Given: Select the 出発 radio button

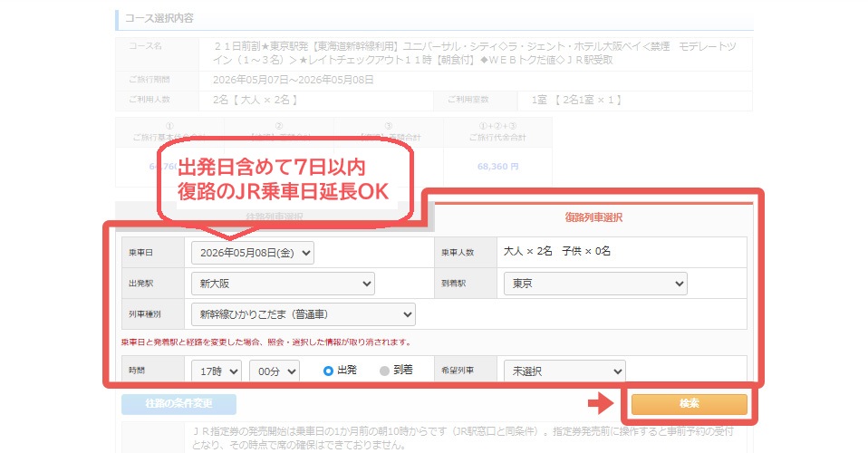Looking at the screenshot, I should (x=328, y=371).
